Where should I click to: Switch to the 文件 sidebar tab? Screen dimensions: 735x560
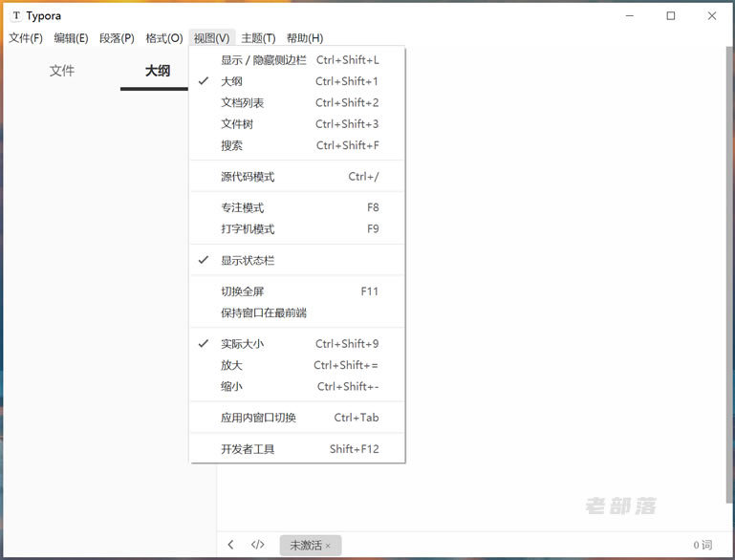pyautogui.click(x=62, y=71)
